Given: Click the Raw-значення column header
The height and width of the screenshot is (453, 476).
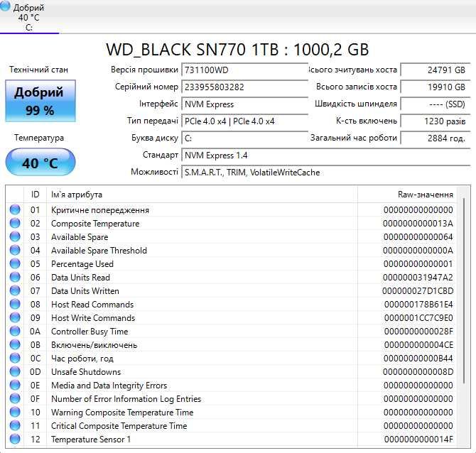Looking at the screenshot, I should click(407, 195).
